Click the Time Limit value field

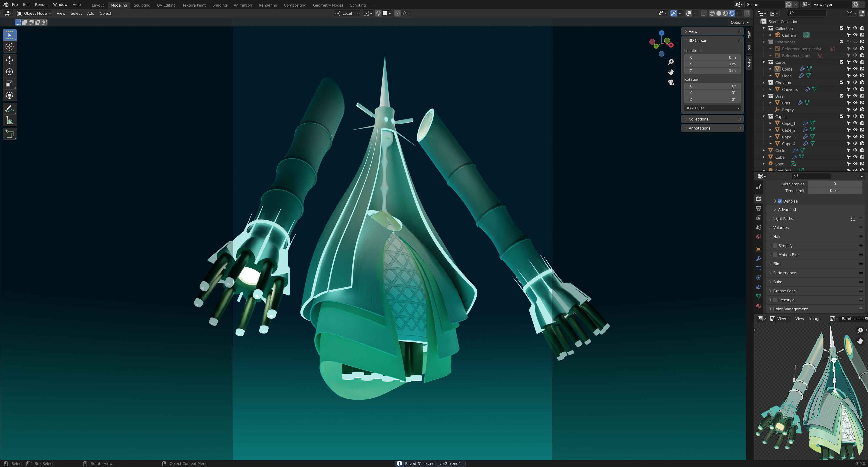pos(834,191)
